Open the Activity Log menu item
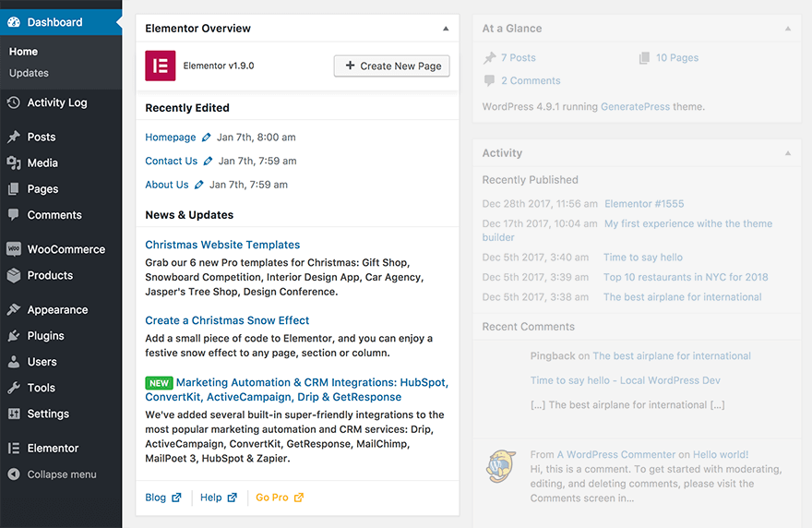 [56, 102]
